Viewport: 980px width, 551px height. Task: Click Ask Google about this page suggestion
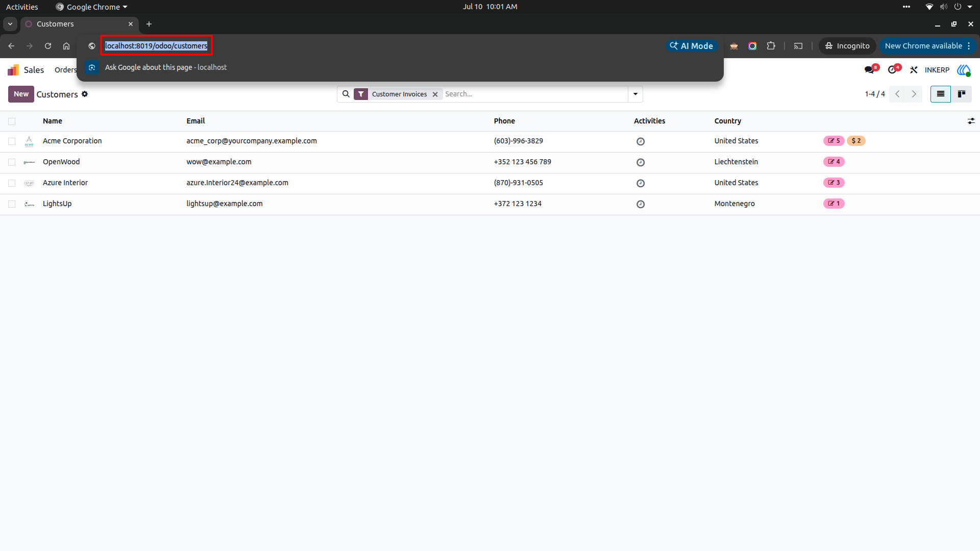400,67
